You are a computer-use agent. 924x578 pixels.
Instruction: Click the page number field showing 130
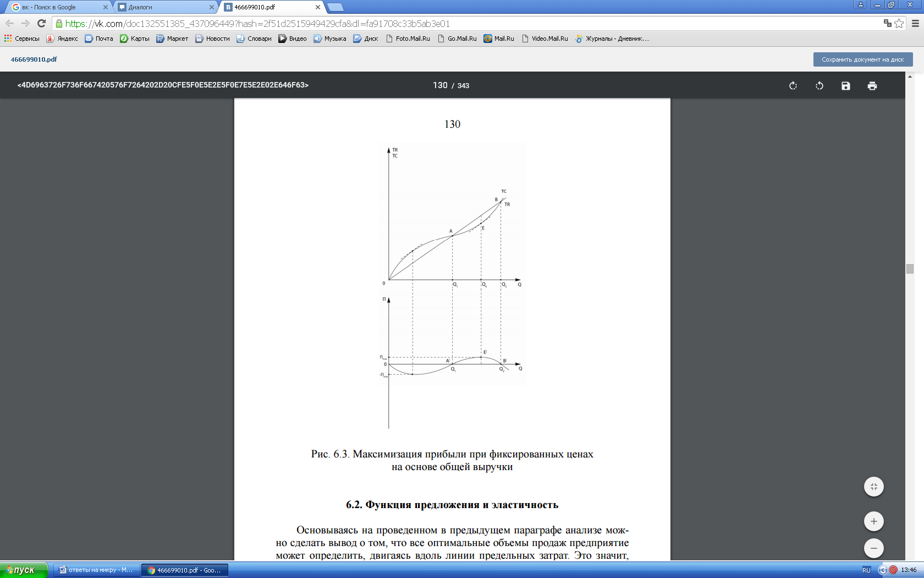[x=440, y=85]
